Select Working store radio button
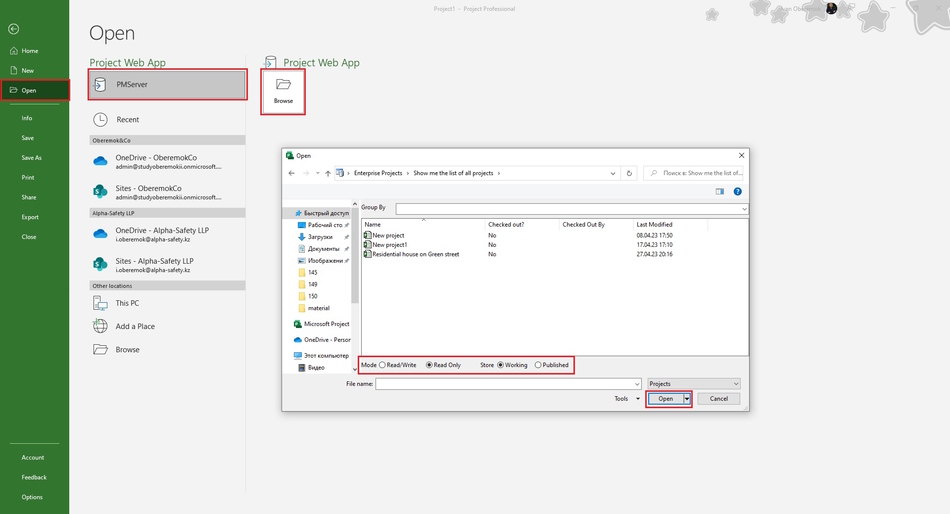950x514 pixels. pyautogui.click(x=500, y=365)
